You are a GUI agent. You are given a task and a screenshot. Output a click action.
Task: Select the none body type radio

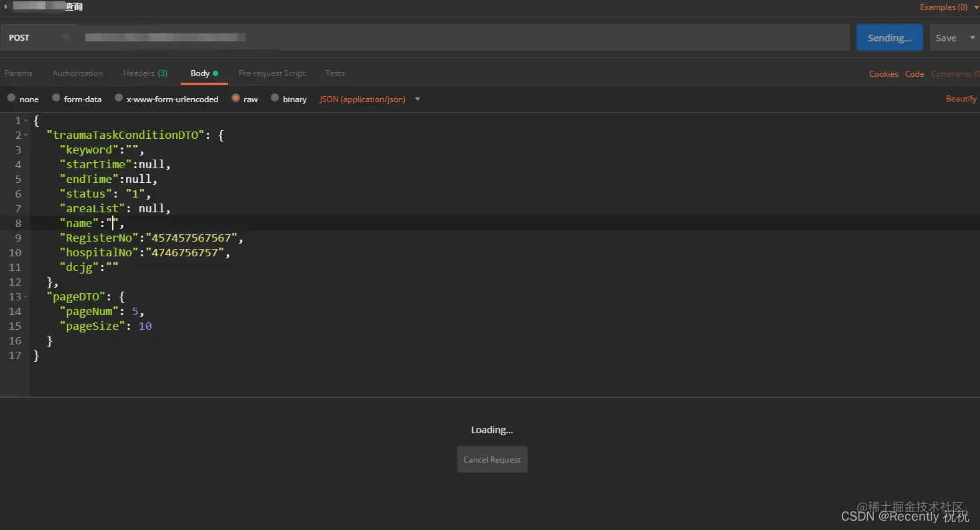tap(11, 98)
